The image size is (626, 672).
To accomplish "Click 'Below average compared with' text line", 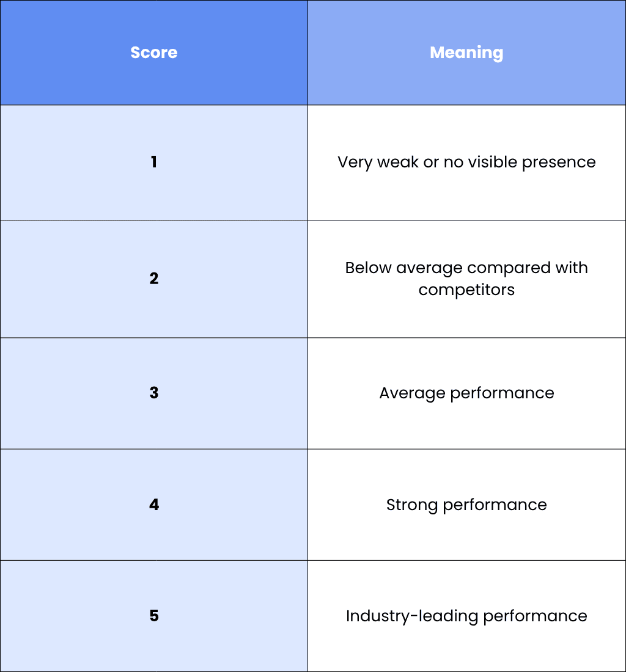I will pyautogui.click(x=466, y=268).
